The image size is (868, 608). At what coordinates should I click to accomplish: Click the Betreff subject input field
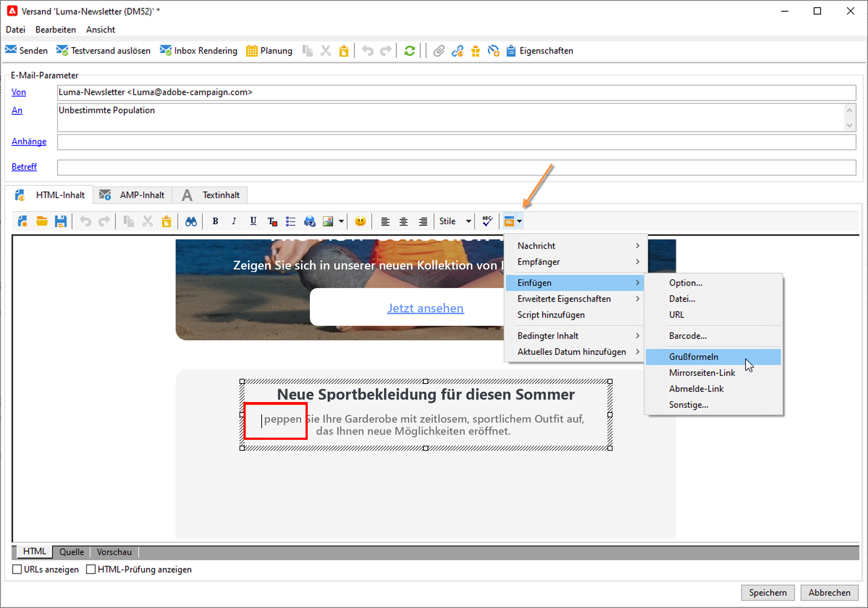click(456, 167)
